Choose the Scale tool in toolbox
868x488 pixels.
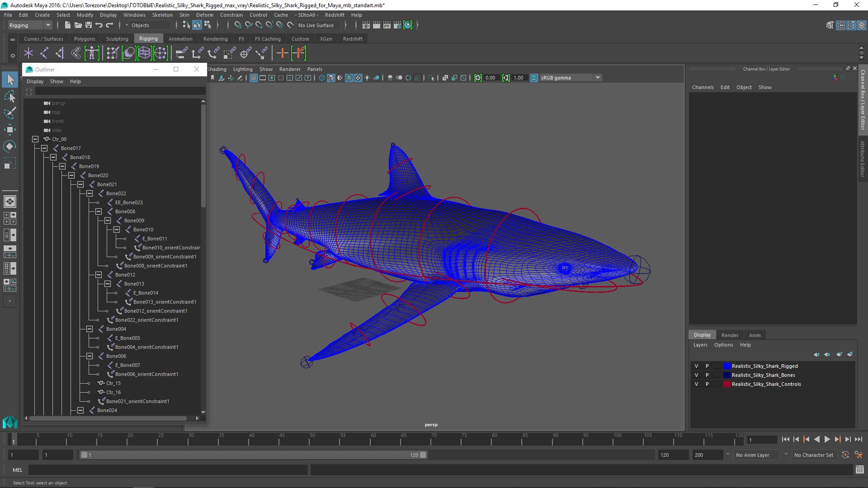tap(10, 163)
